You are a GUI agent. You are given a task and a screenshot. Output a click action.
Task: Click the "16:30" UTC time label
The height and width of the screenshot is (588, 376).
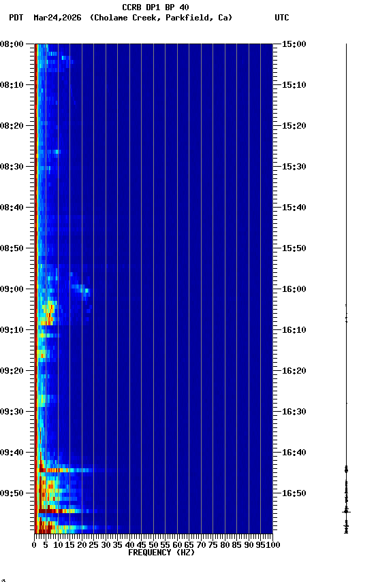click(x=294, y=412)
